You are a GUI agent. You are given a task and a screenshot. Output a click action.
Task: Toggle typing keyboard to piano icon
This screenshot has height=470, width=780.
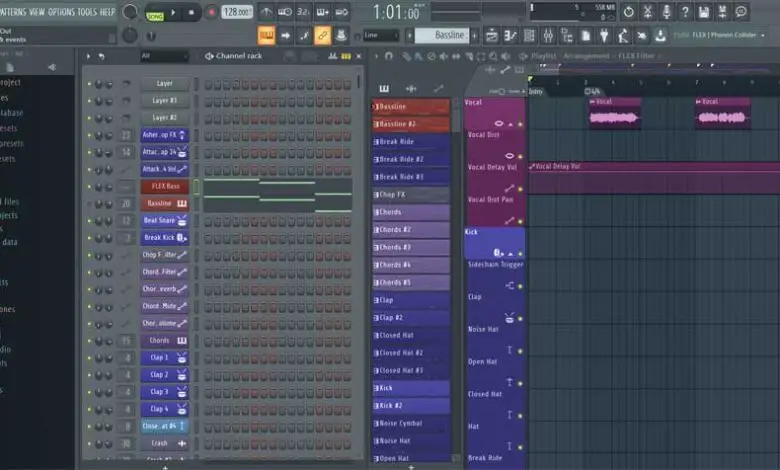[266, 35]
